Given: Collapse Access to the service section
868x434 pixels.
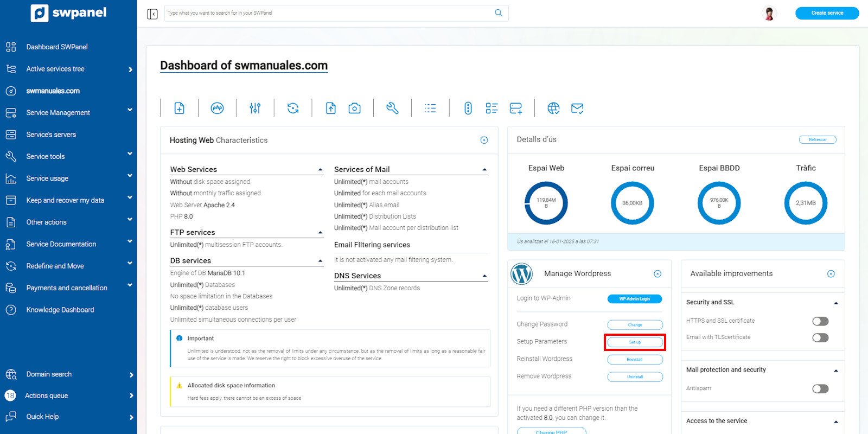Looking at the screenshot, I should 836,422.
